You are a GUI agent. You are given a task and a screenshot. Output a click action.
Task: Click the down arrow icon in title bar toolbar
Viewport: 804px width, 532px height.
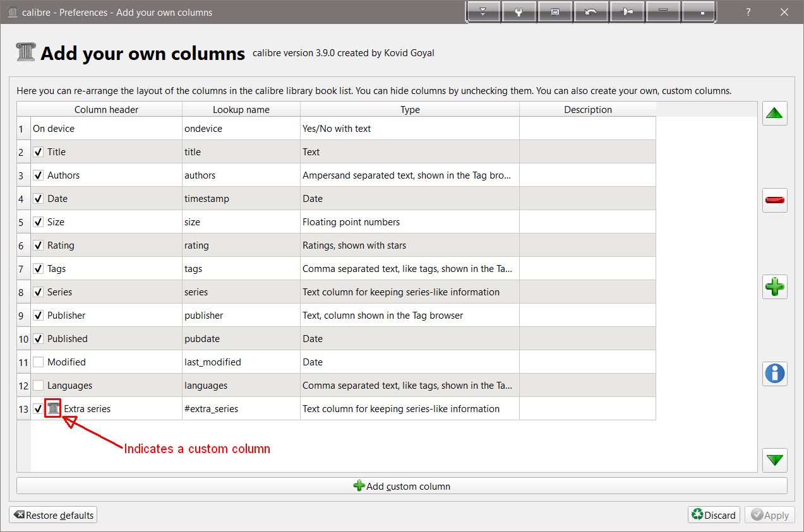click(483, 12)
